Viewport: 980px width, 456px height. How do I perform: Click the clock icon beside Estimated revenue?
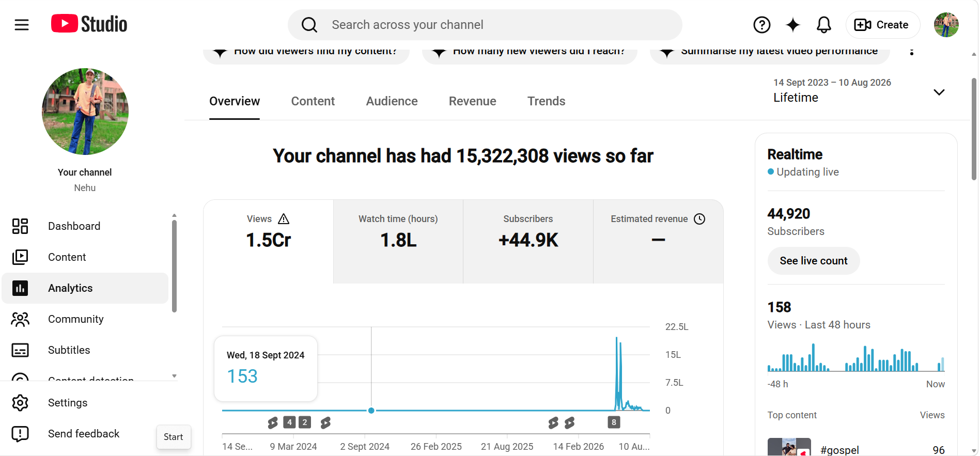[x=699, y=219]
